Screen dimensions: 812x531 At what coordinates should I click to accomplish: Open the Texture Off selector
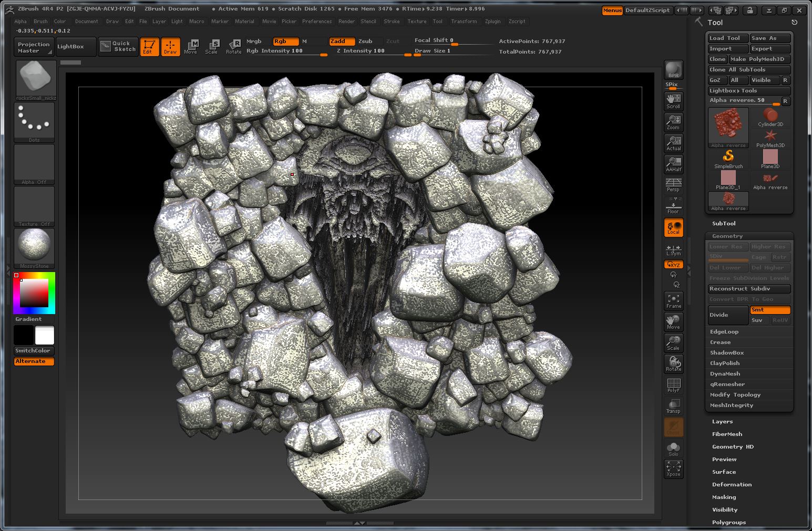[x=35, y=206]
